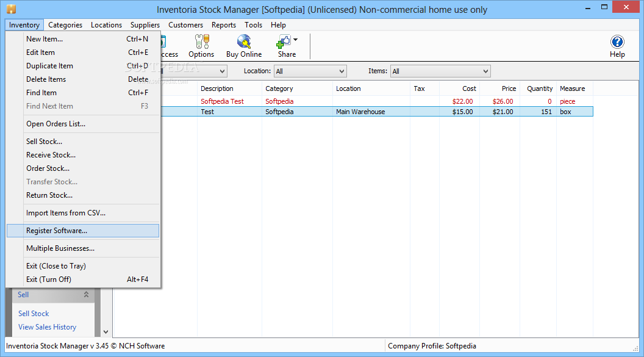Open the Items filter dropdown
644x357 pixels.
pos(440,71)
